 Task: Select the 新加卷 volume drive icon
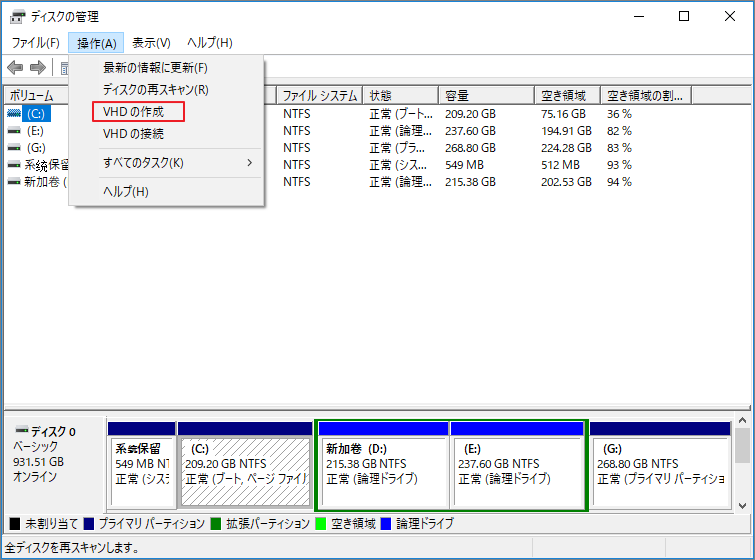click(x=14, y=182)
